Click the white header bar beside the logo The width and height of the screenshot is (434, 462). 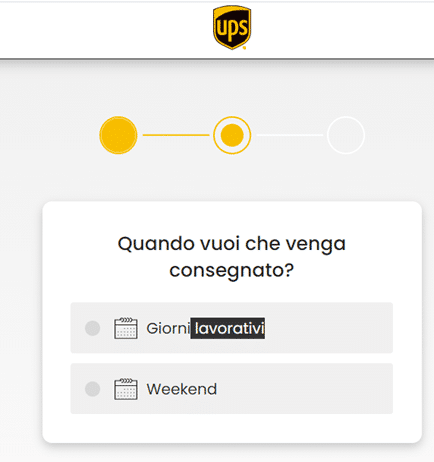333,29
